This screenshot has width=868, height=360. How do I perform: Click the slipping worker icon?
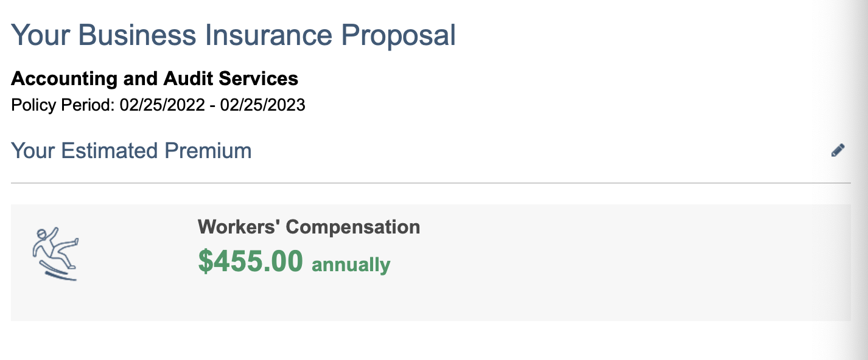[x=55, y=254]
